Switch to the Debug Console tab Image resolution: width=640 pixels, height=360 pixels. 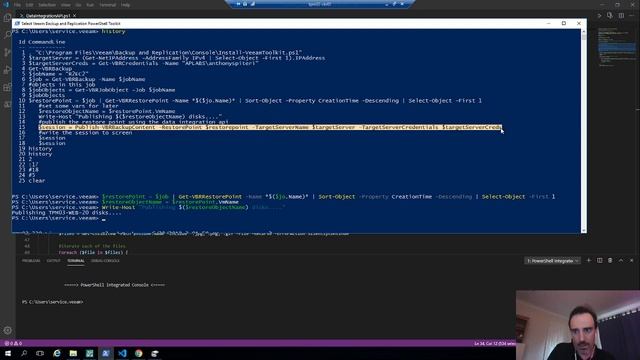pyautogui.click(x=105, y=260)
